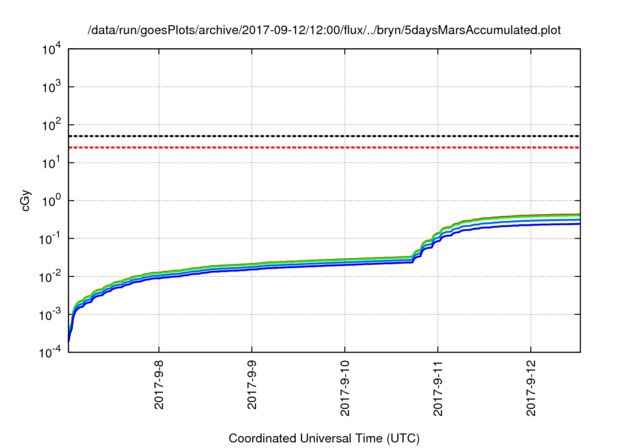Click the 2017-9-10 date label
Screen dimensions: 640x448
(x=345, y=388)
